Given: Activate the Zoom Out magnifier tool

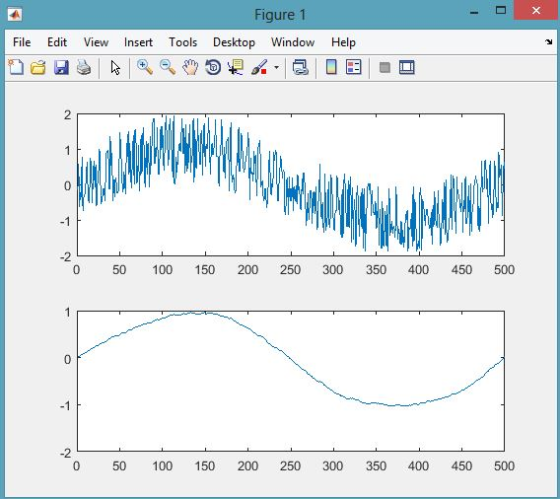Looking at the screenshot, I should tap(168, 67).
